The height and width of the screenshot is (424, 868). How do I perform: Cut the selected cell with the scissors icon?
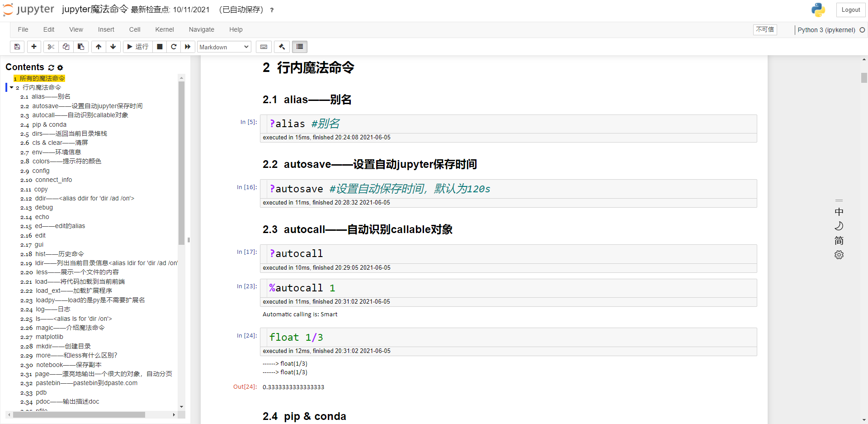tap(51, 47)
